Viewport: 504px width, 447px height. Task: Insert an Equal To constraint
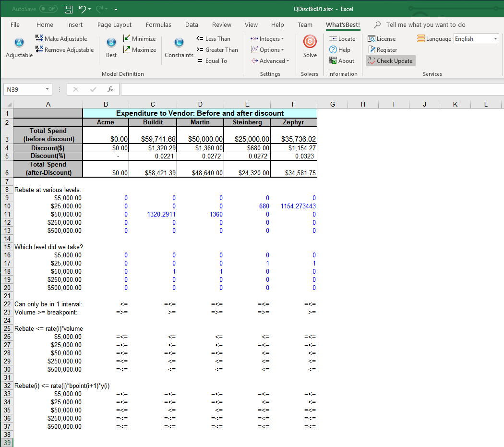pyautogui.click(x=212, y=61)
